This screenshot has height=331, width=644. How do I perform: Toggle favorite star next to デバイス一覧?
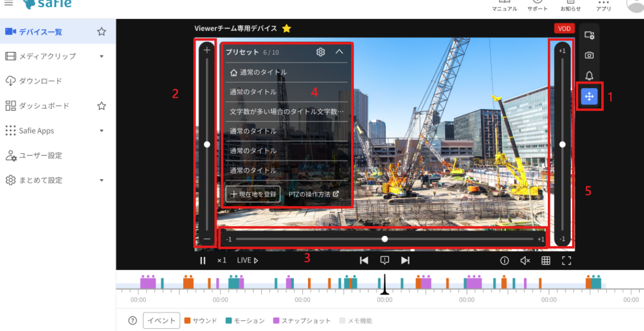101,32
